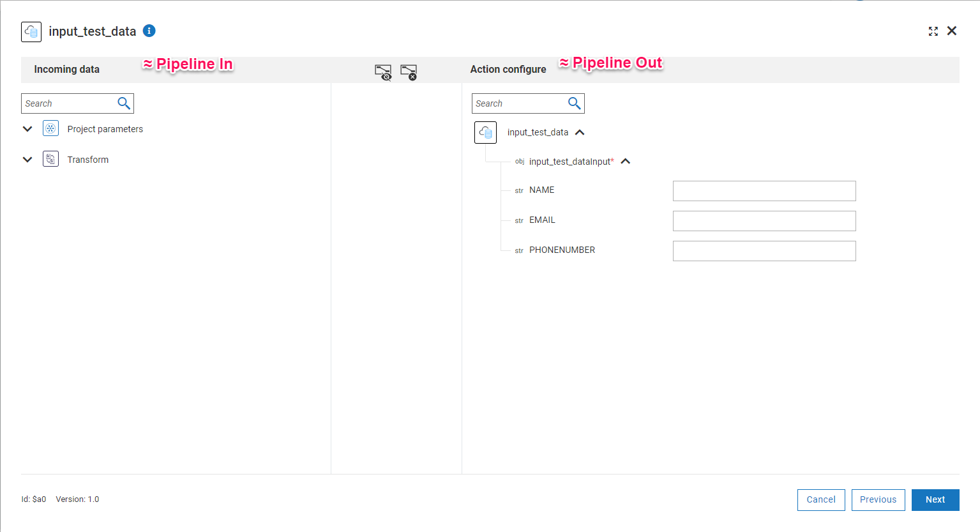Cancel the configuration dialog
The width and height of the screenshot is (980, 532).
coord(821,499)
